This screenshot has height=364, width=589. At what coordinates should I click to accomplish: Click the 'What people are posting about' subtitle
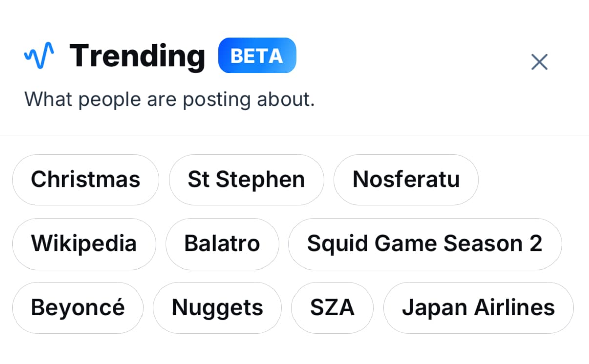pos(169,100)
